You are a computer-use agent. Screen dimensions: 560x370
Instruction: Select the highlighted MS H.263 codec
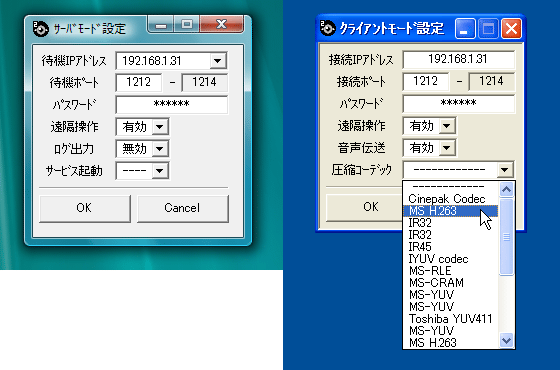click(x=450, y=211)
